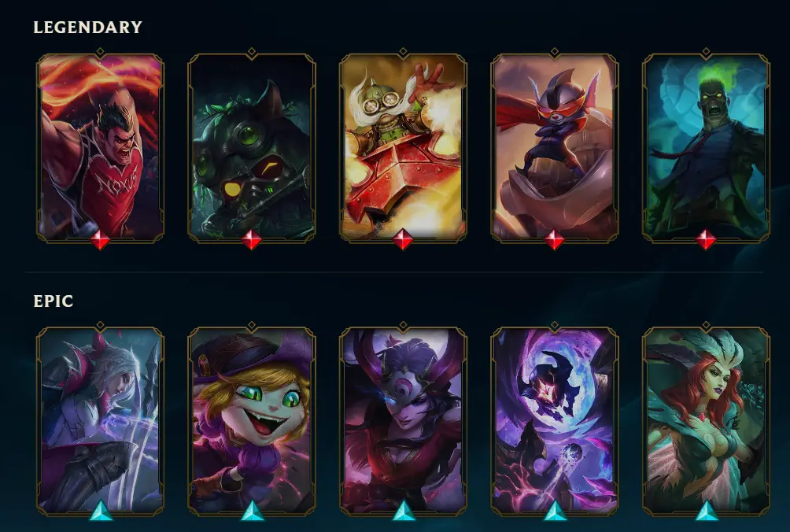This screenshot has height=532, width=790.
Task: Open the green-haired zombie Brand skin card
Action: (x=706, y=146)
